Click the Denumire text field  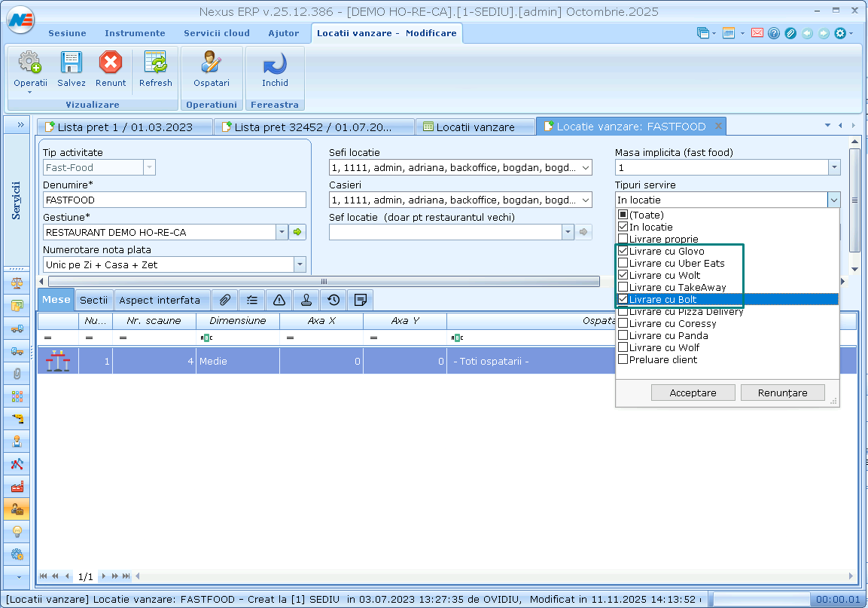(175, 200)
